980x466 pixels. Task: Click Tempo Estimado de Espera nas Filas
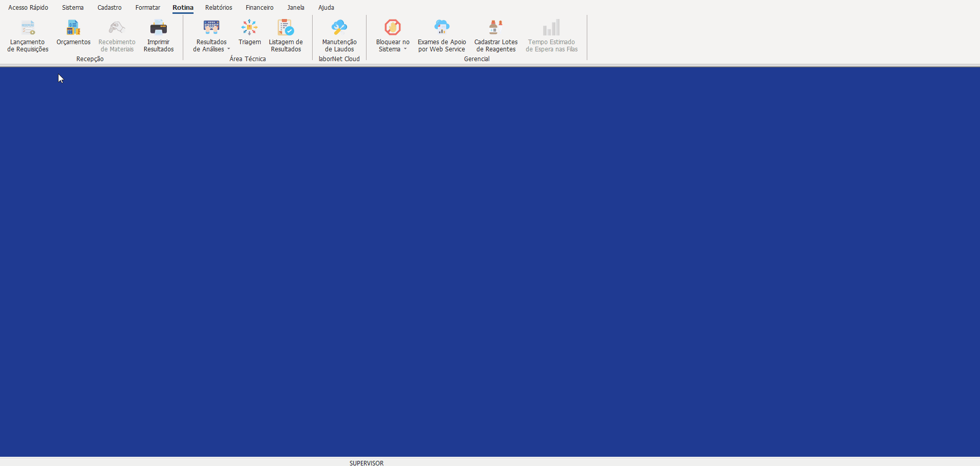551,28
